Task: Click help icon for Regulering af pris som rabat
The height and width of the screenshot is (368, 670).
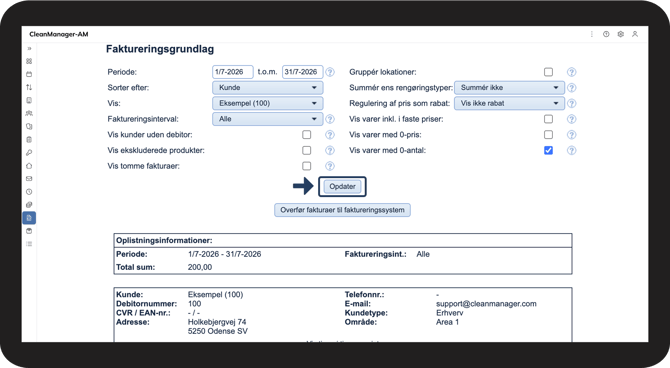Action: tap(571, 103)
